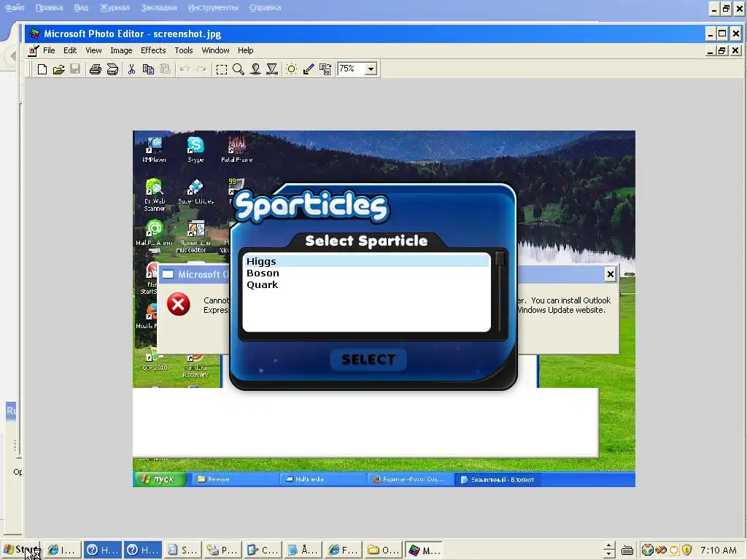747x560 pixels.
Task: Click the grayed-out Save diskette icon
Action: (75, 69)
